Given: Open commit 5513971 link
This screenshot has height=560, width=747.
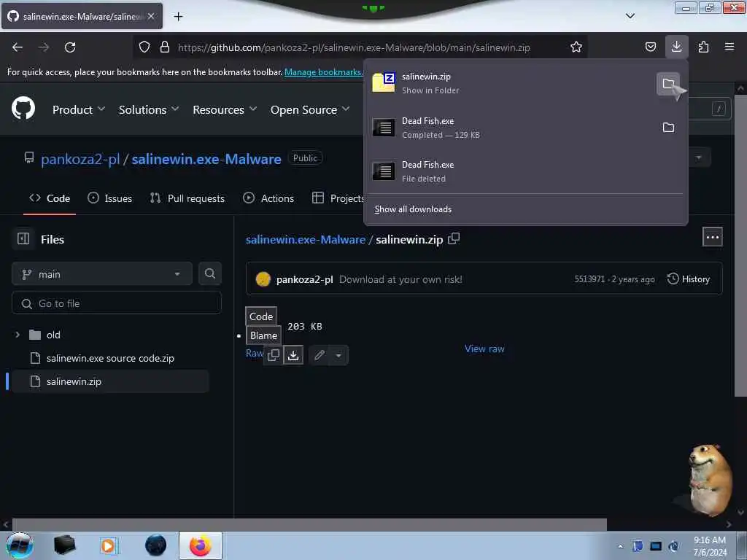Looking at the screenshot, I should click(589, 279).
